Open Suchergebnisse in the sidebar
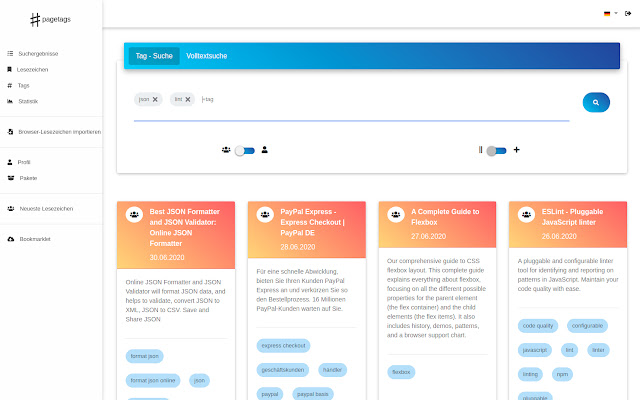The image size is (640, 400). [38, 53]
